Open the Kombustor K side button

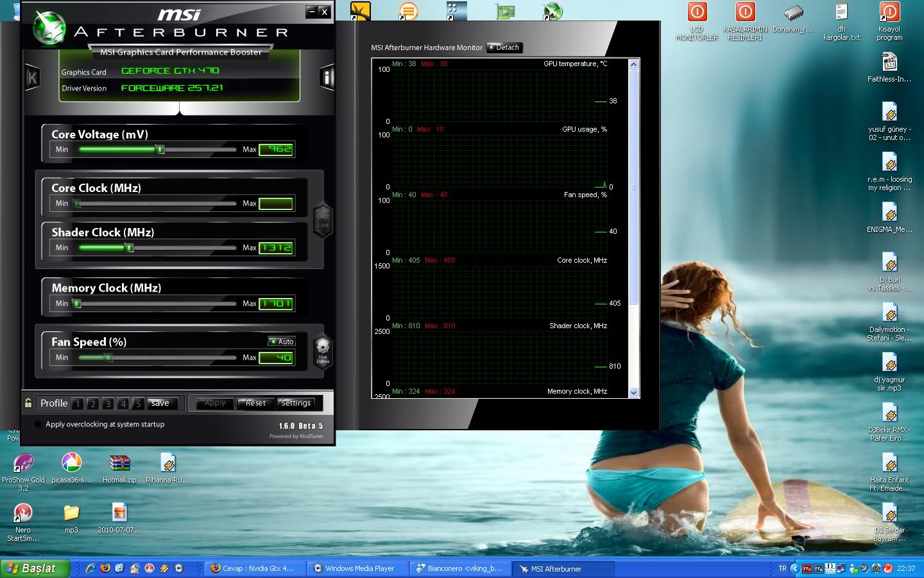coord(31,78)
